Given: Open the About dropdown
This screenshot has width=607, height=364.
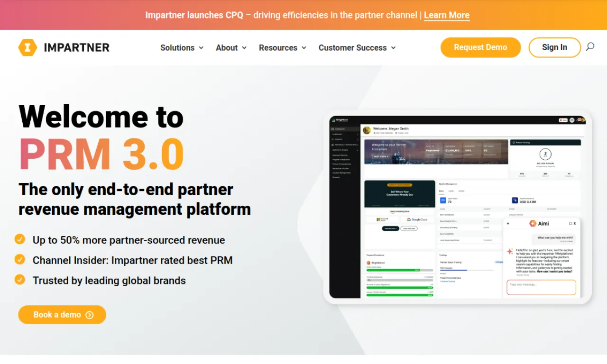Looking at the screenshot, I should pyautogui.click(x=231, y=48).
